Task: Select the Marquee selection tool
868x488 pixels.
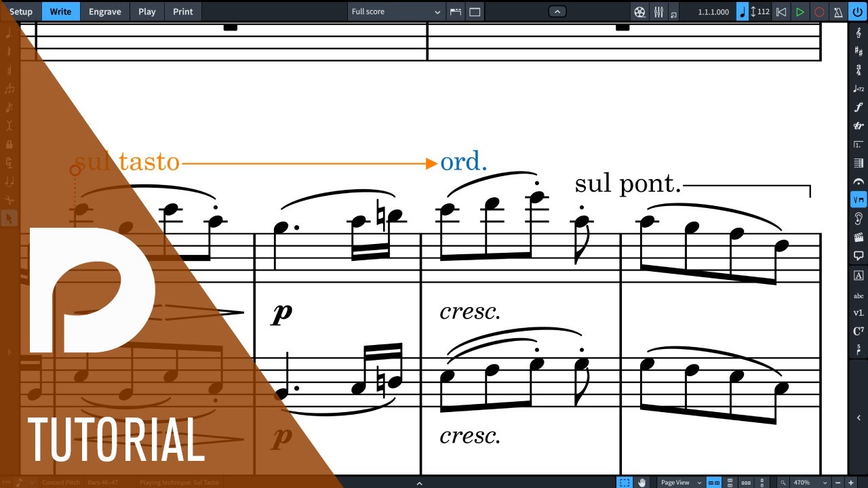Action: pyautogui.click(x=624, y=483)
